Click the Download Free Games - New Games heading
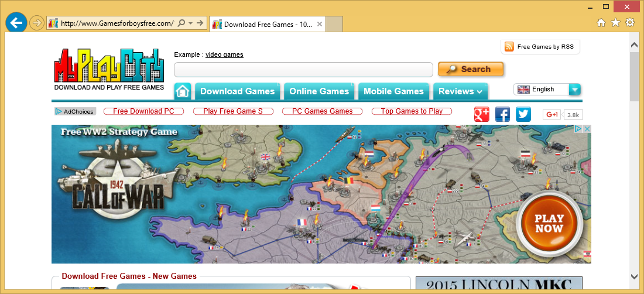The height and width of the screenshot is (294, 644). point(129,276)
